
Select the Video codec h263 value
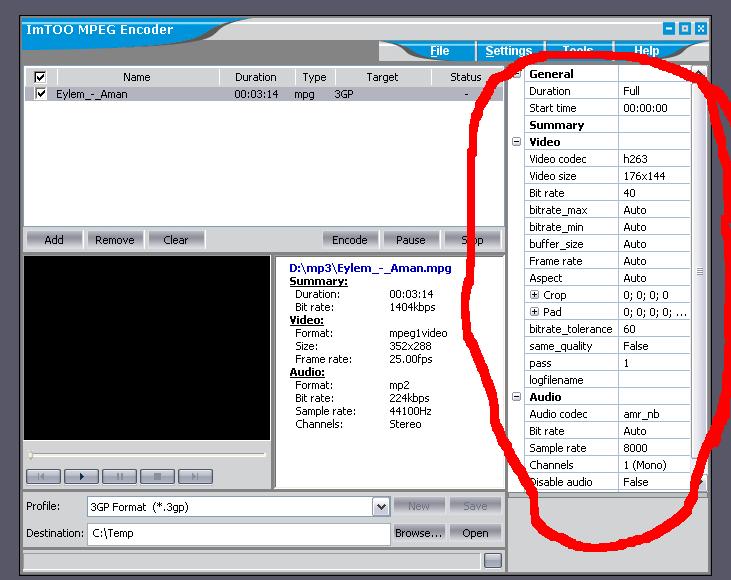point(654,159)
